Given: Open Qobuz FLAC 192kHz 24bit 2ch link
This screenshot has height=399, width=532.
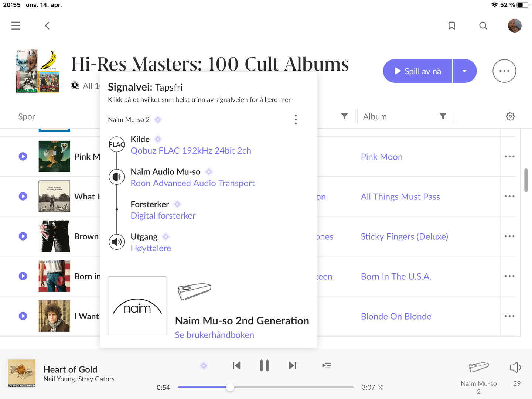Looking at the screenshot, I should 191,151.
